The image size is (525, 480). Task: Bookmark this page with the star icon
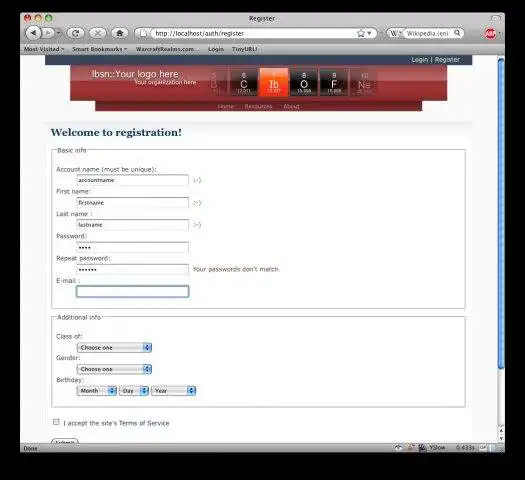coord(361,33)
